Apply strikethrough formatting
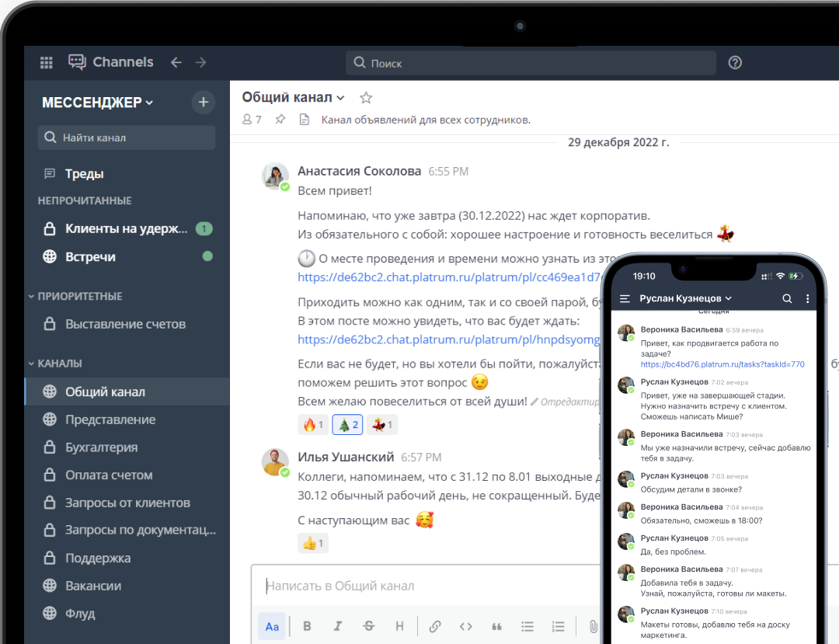 pyautogui.click(x=369, y=626)
